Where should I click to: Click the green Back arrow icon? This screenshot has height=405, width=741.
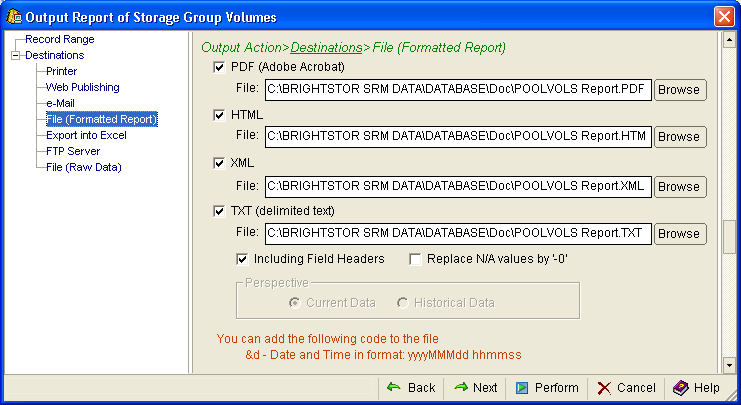point(394,388)
